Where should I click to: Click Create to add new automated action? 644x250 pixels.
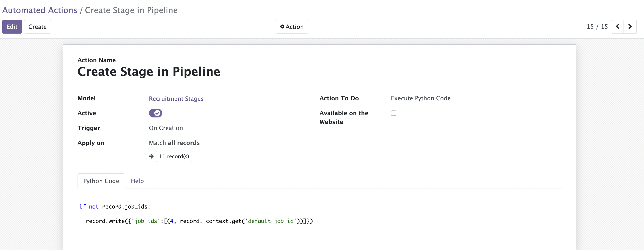click(x=37, y=26)
